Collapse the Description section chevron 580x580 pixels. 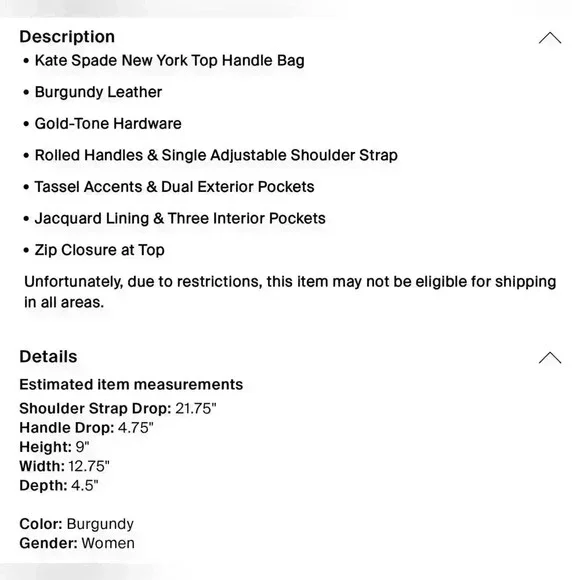tap(550, 38)
